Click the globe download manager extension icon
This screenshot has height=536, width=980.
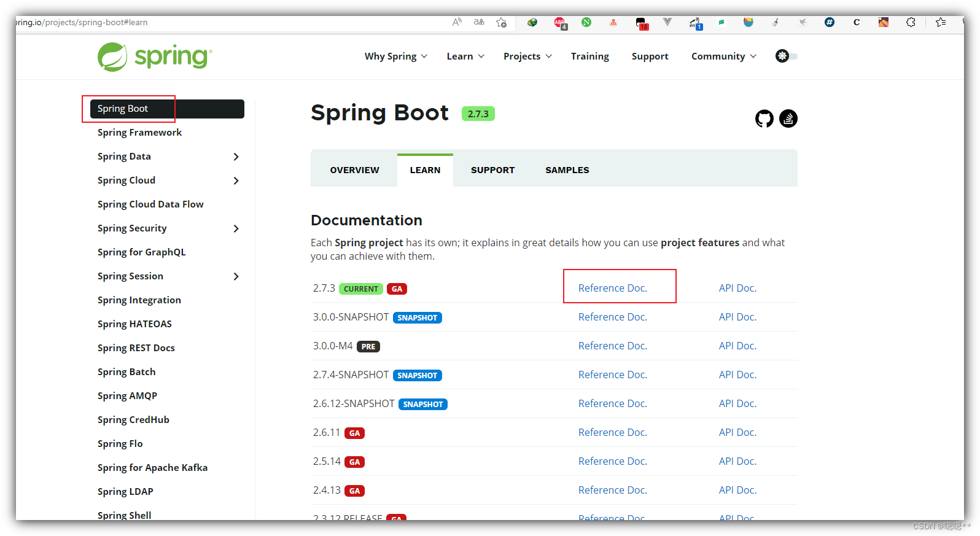pos(532,22)
